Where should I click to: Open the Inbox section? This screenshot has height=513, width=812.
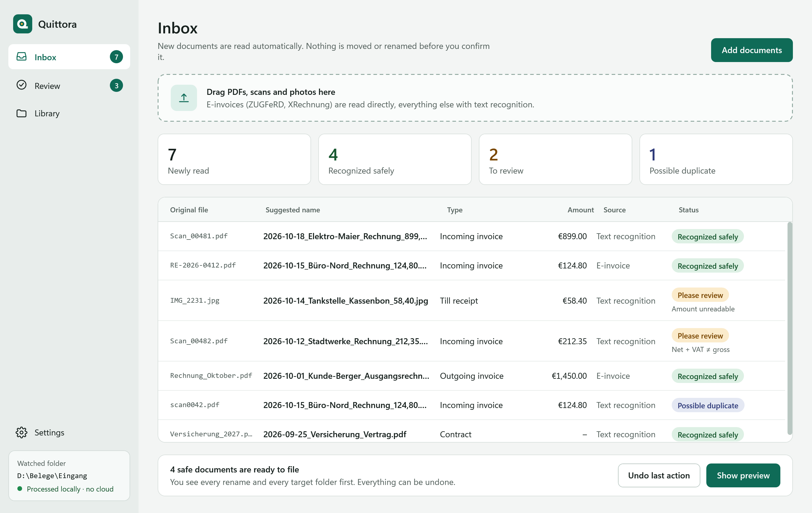pos(69,57)
